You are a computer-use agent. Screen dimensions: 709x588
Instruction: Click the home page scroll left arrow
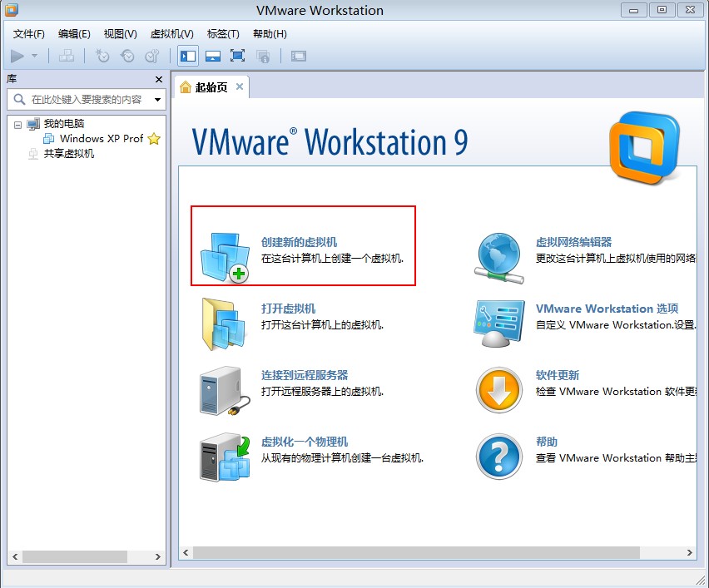[x=186, y=552]
